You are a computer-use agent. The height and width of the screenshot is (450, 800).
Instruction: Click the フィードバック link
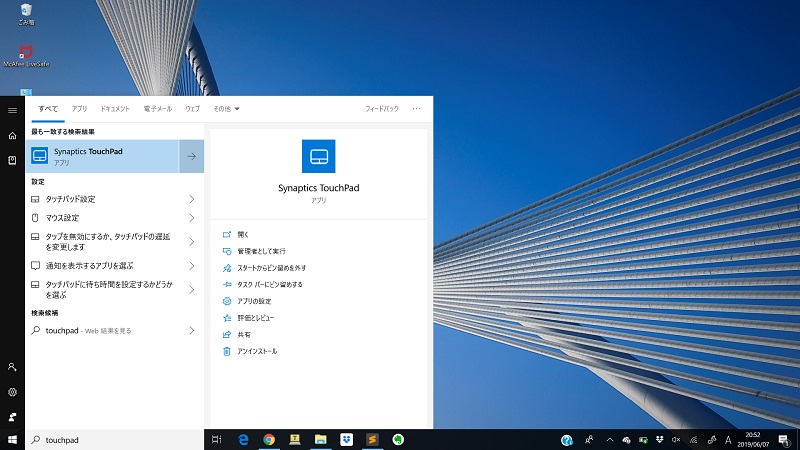382,109
